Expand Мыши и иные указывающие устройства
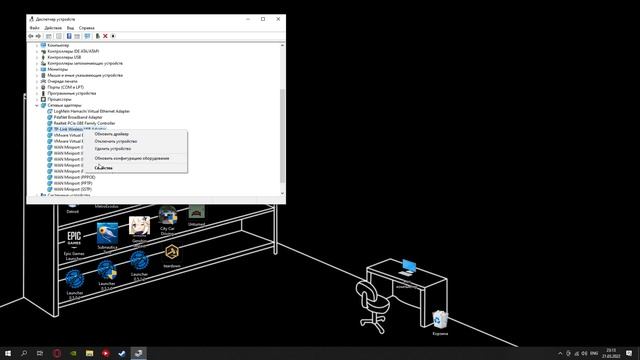 pyautogui.click(x=37, y=75)
